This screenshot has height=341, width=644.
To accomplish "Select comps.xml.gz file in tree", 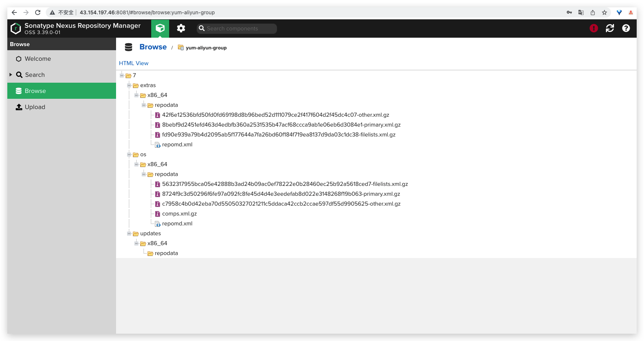I will point(179,214).
